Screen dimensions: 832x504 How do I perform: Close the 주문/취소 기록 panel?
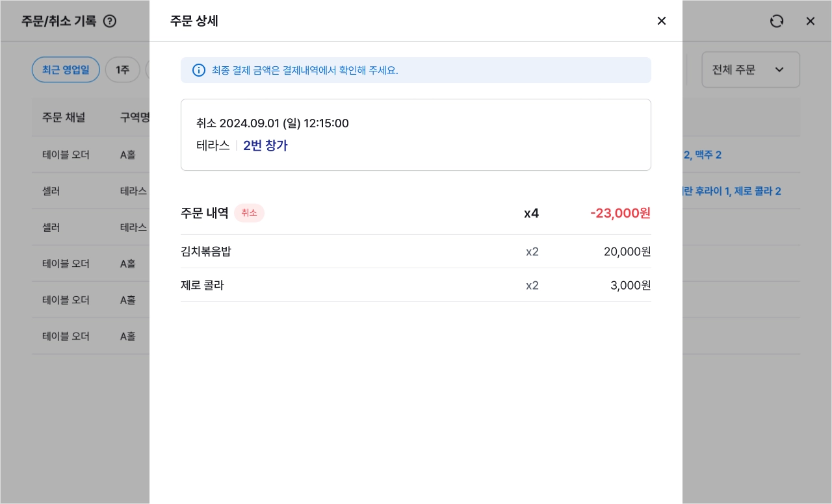(811, 21)
